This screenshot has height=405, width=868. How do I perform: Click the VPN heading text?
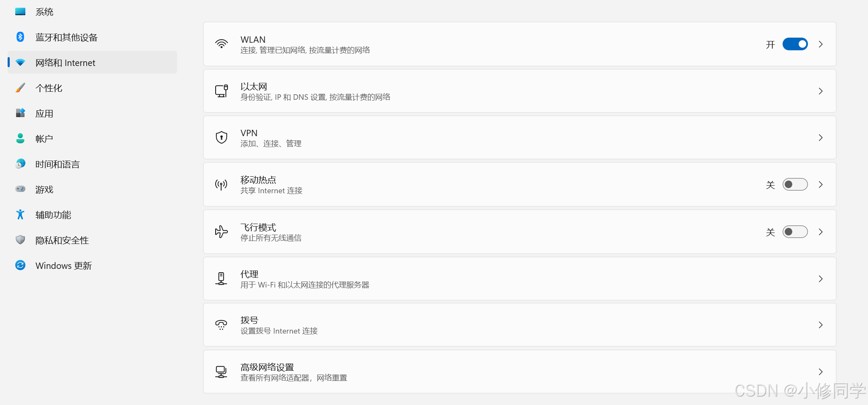[x=249, y=133]
